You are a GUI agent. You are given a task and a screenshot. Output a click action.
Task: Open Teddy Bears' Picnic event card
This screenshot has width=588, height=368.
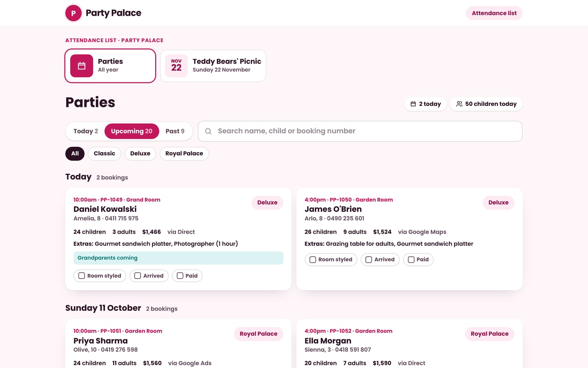tap(213, 66)
